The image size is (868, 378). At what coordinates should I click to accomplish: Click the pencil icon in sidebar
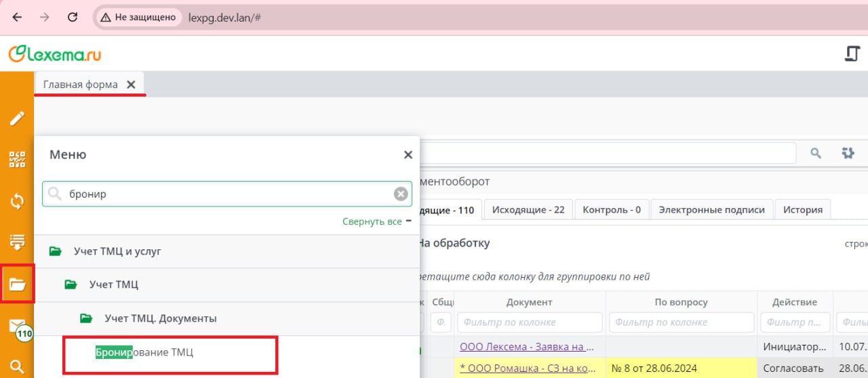pos(17,119)
